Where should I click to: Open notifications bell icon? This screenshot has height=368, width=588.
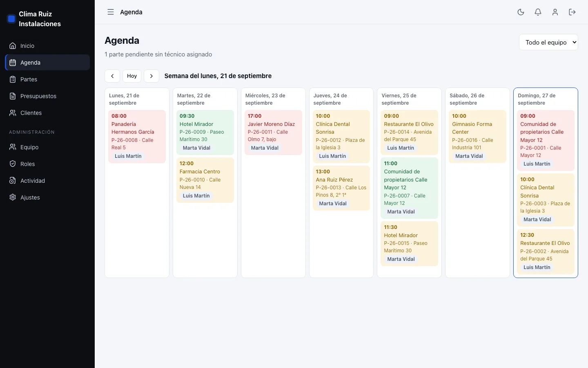[538, 12]
